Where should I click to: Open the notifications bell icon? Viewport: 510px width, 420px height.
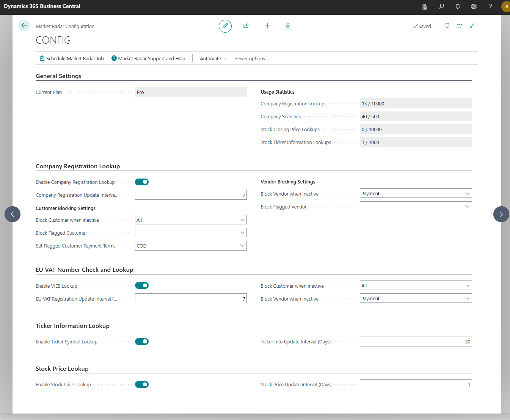pyautogui.click(x=458, y=6)
